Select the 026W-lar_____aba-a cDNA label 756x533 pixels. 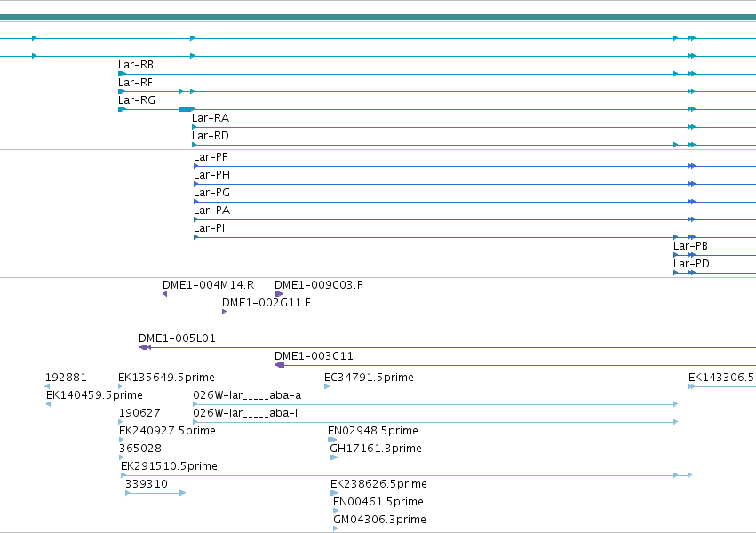247,395
